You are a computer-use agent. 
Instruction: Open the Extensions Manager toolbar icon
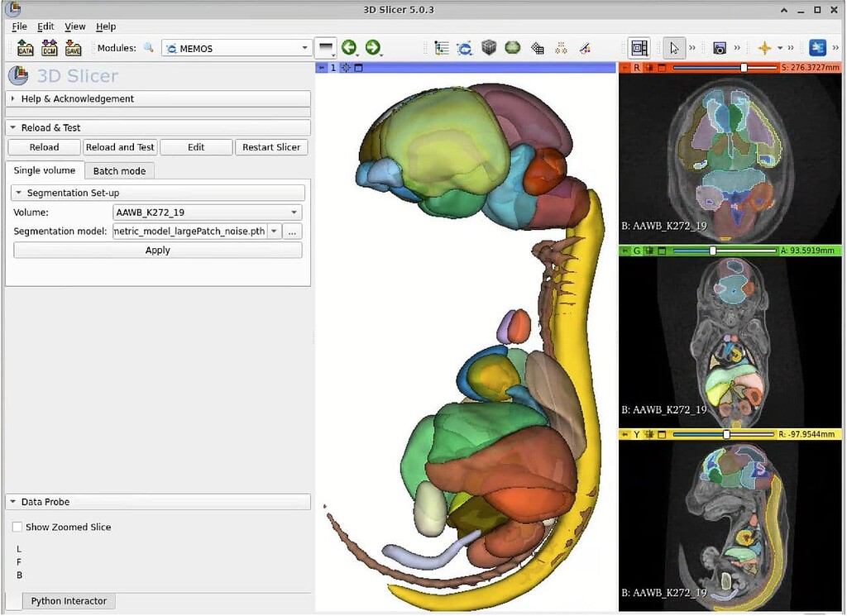point(817,48)
